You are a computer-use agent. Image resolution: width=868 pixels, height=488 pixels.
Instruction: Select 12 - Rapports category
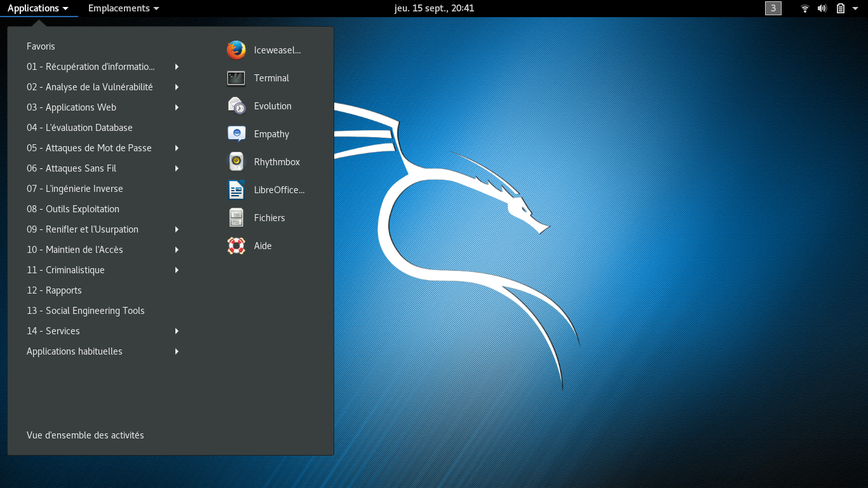[x=54, y=290]
